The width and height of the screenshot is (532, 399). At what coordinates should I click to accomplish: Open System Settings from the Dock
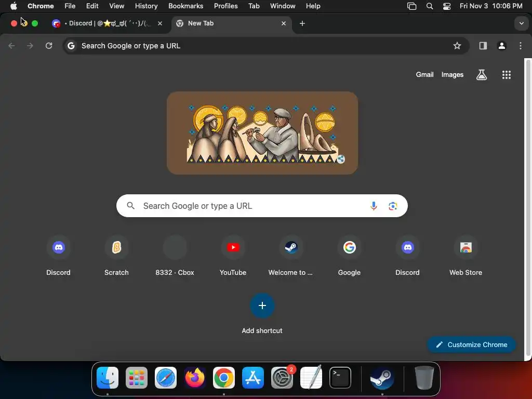282,378
